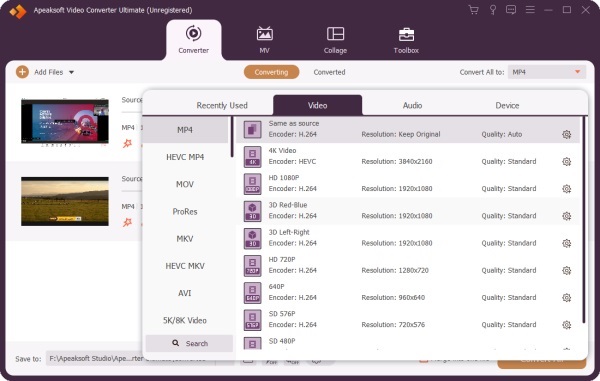Click the 'Resolution: 960x640' text

[393, 297]
